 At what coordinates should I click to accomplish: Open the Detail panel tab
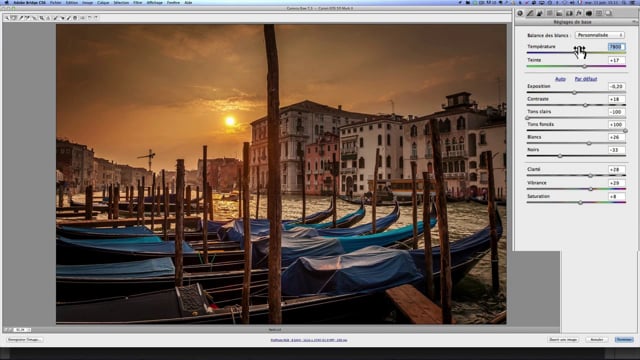[540, 13]
